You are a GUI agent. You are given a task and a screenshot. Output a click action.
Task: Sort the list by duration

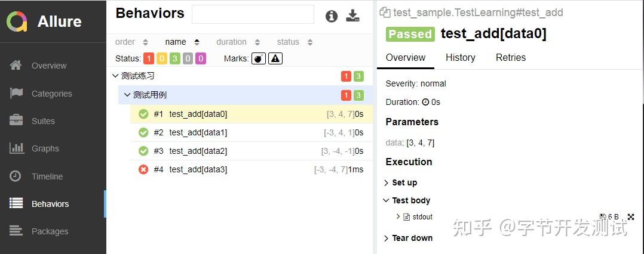[x=238, y=42]
